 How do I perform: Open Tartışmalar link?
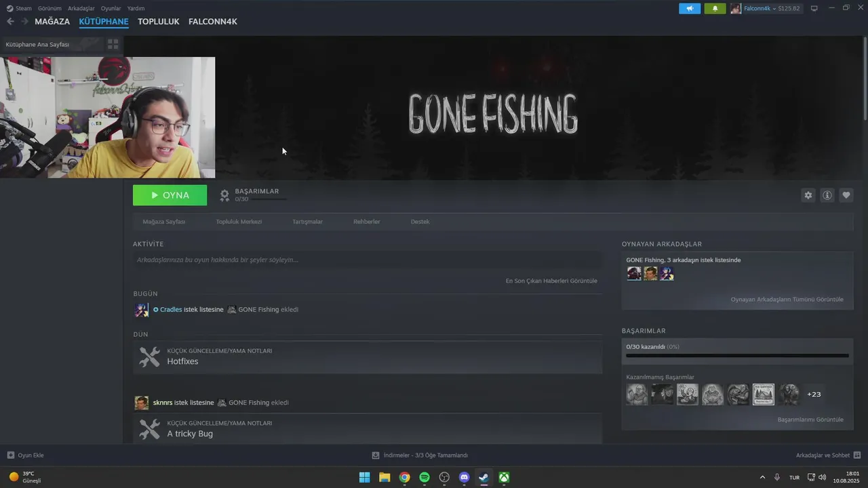[x=307, y=222]
